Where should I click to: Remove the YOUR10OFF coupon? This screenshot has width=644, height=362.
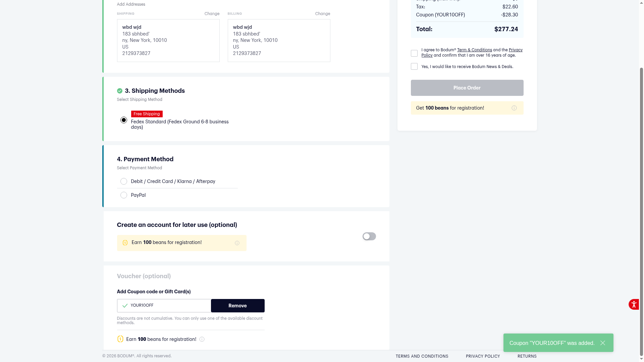pyautogui.click(x=237, y=306)
